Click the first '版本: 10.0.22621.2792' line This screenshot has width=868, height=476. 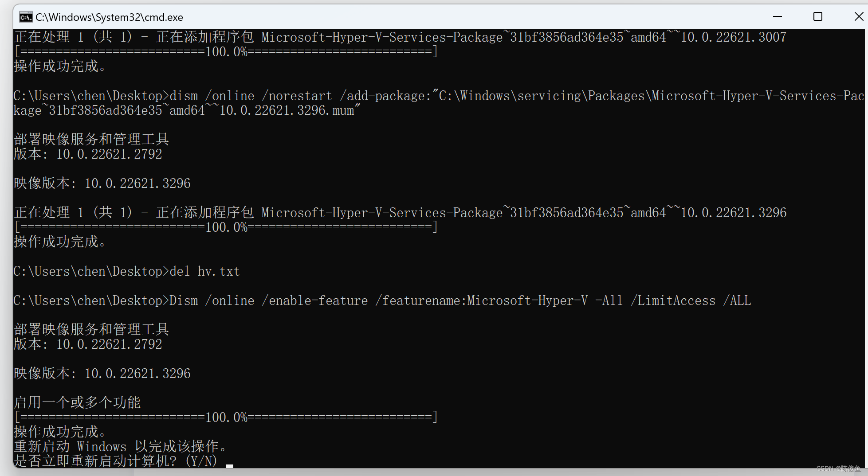pyautogui.click(x=88, y=154)
